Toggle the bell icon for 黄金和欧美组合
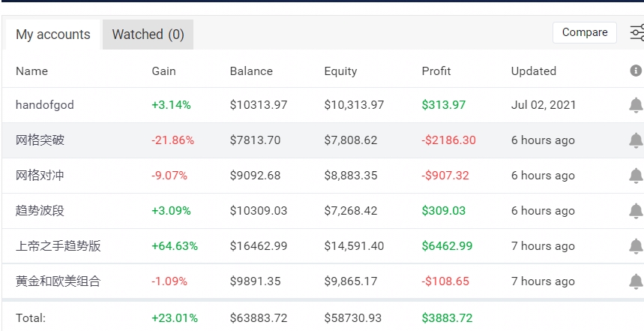 (635, 281)
